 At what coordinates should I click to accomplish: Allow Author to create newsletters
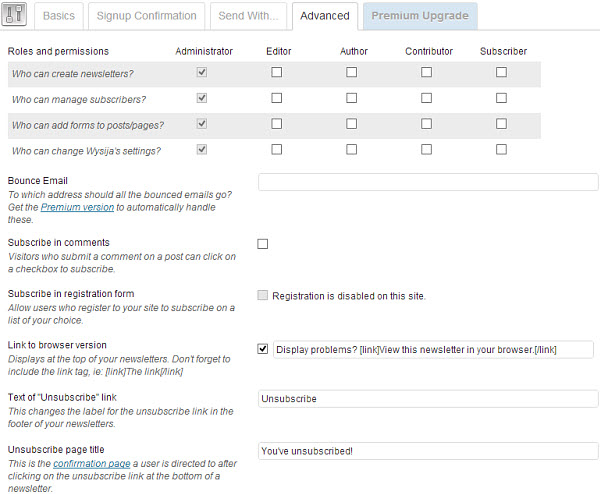click(x=352, y=72)
